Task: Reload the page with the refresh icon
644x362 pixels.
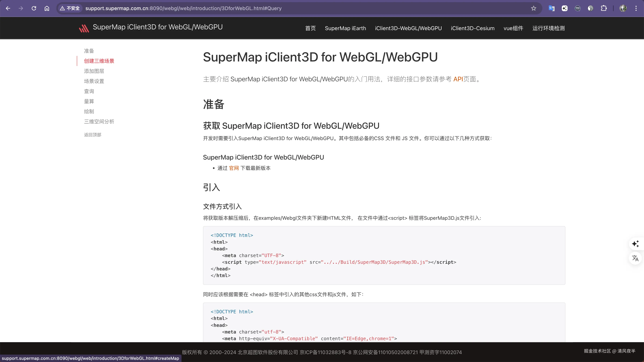Action: click(x=34, y=8)
